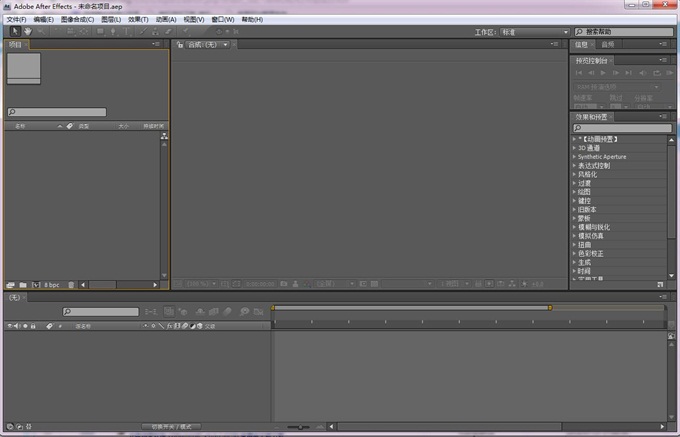Click the interpret footage icon in Project panel
The image size is (680, 437).
pyautogui.click(x=10, y=285)
